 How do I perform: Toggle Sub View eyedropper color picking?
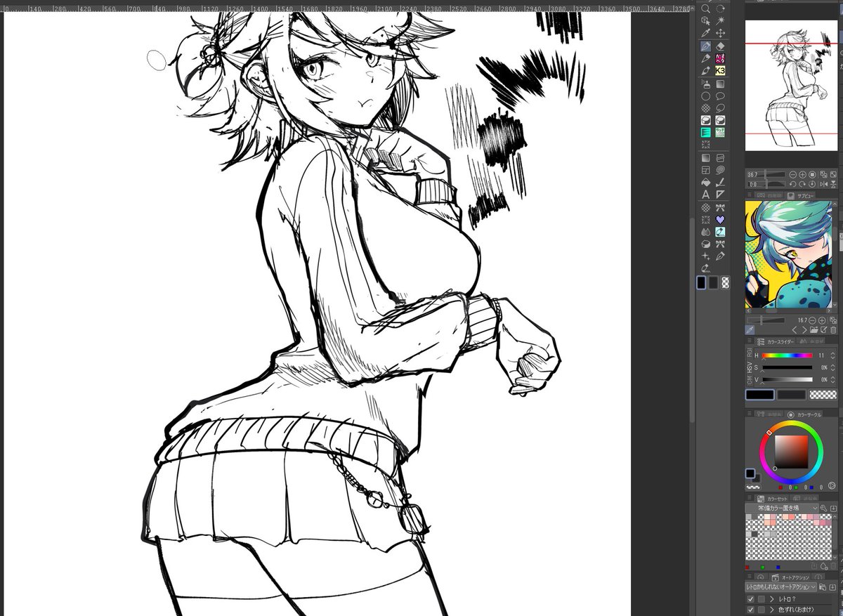(x=750, y=329)
